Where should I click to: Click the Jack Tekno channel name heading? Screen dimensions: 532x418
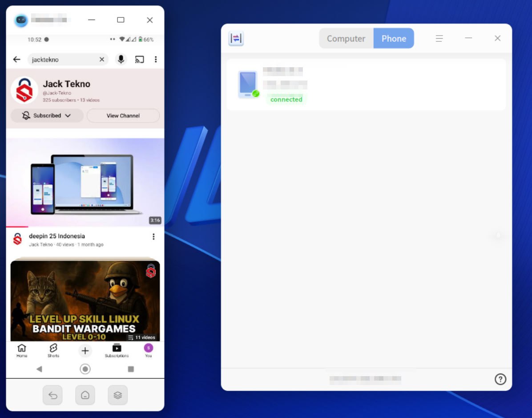pyautogui.click(x=67, y=84)
